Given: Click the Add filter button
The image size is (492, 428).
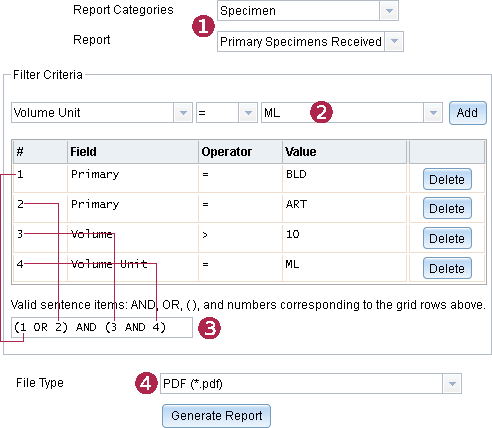Looking at the screenshot, I should 468,113.
